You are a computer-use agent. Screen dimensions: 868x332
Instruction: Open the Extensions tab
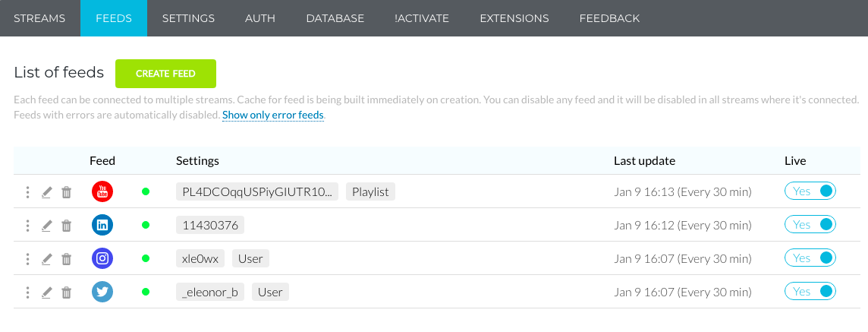[x=514, y=18]
